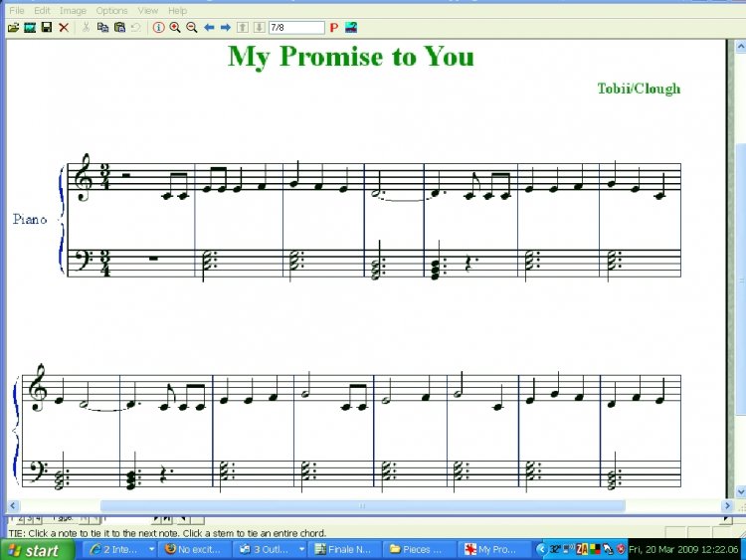Click the copy icon in toolbar
The image size is (746, 560).
click(102, 28)
